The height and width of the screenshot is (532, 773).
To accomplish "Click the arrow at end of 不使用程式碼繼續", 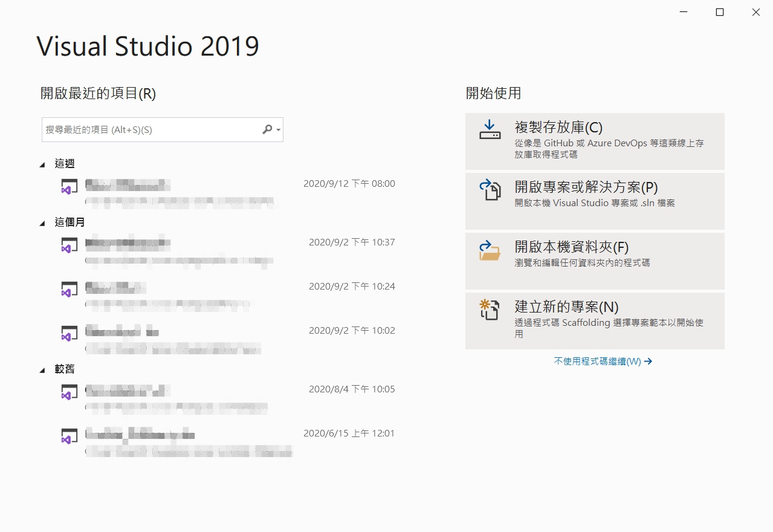I will pyautogui.click(x=648, y=362).
